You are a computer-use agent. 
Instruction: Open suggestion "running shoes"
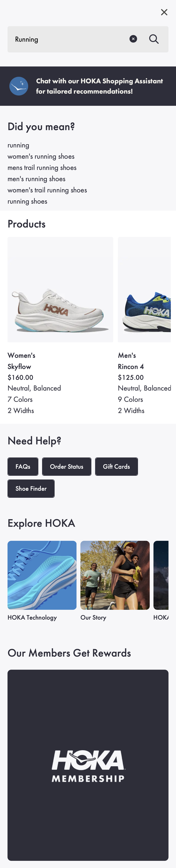click(x=27, y=201)
